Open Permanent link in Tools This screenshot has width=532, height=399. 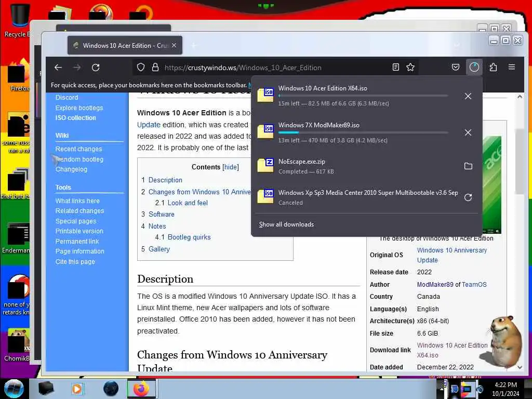[77, 241]
